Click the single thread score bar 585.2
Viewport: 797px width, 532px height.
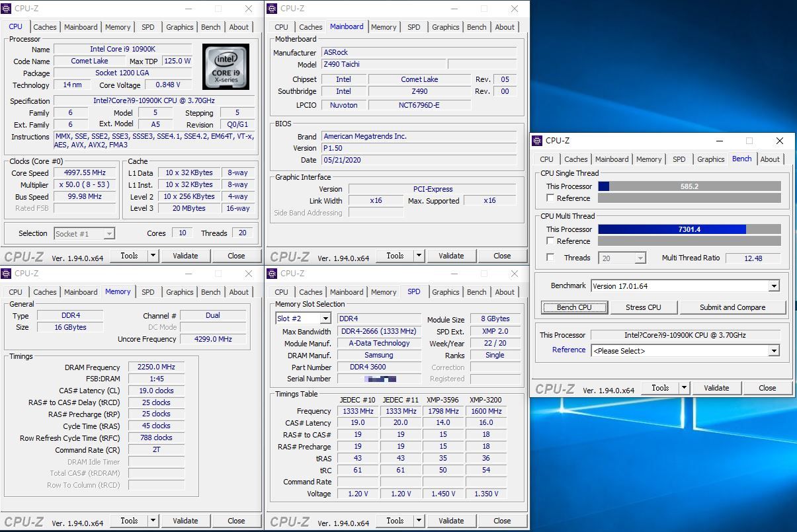tap(689, 186)
